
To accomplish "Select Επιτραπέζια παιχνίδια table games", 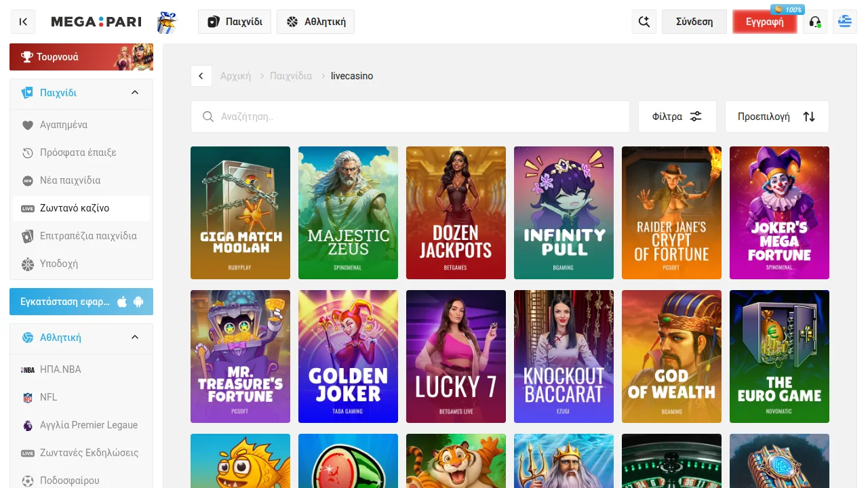I will click(81, 236).
